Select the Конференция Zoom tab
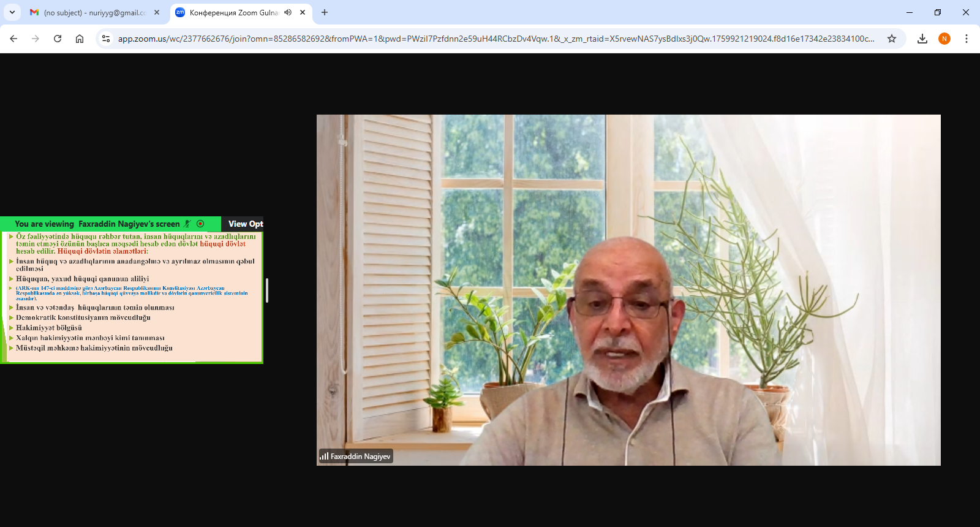The image size is (980, 527). point(233,12)
